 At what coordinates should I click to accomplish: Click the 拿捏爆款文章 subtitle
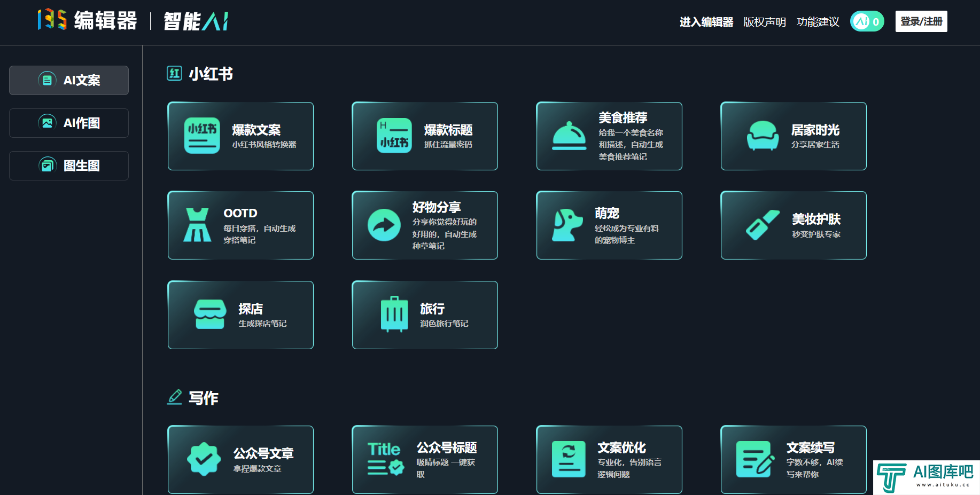pos(257,469)
